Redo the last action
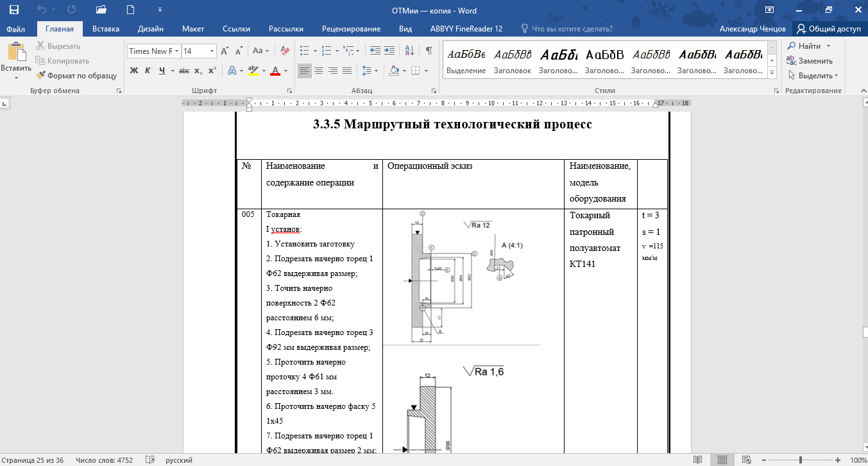Viewport: 868px width, 466px height. coord(72,10)
